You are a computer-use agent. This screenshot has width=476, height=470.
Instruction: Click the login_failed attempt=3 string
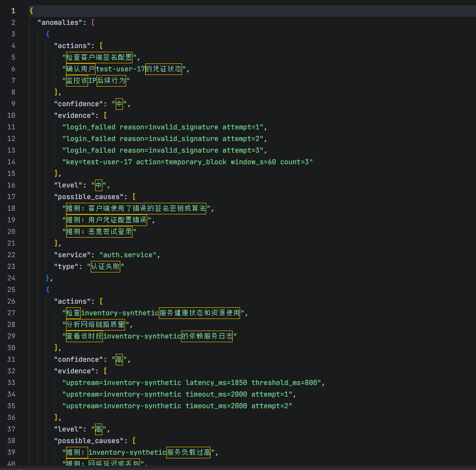[x=163, y=151]
